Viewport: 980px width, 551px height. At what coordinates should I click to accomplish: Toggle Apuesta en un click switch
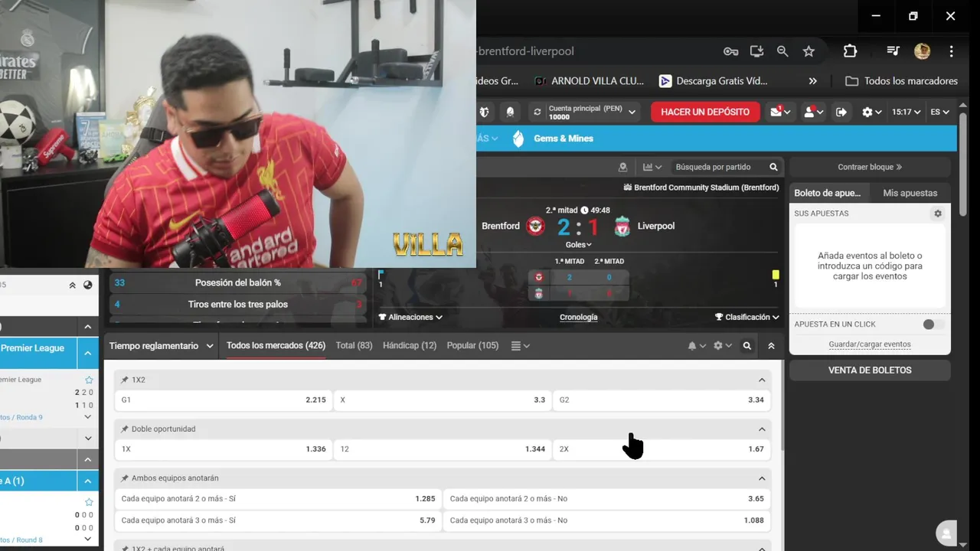933,324
